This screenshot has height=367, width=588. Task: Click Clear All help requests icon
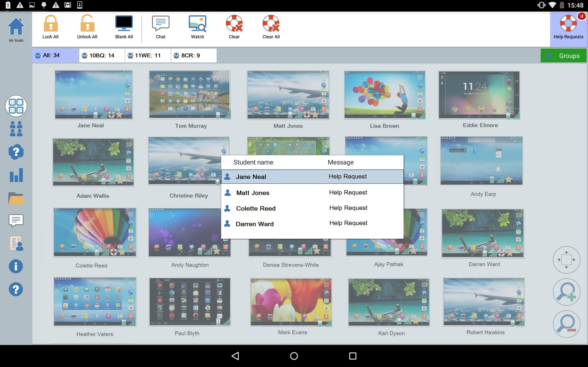[271, 24]
